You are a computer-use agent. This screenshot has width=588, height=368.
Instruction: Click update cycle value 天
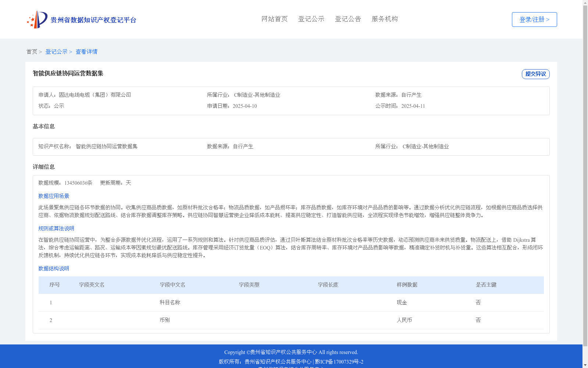tap(128, 183)
